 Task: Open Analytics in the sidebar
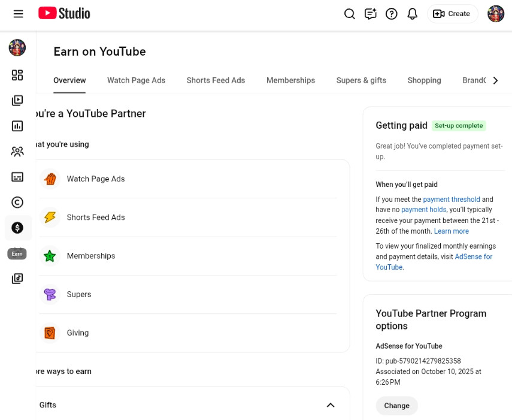[x=17, y=126]
